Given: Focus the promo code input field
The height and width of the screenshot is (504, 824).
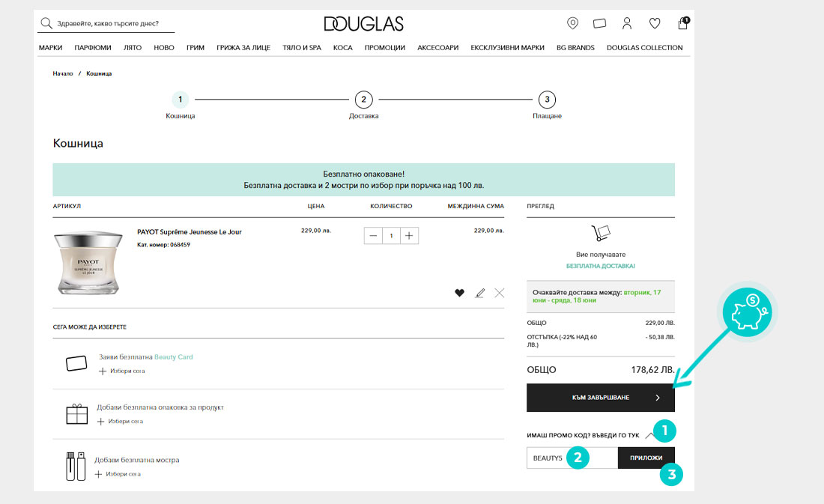Looking at the screenshot, I should (572, 458).
